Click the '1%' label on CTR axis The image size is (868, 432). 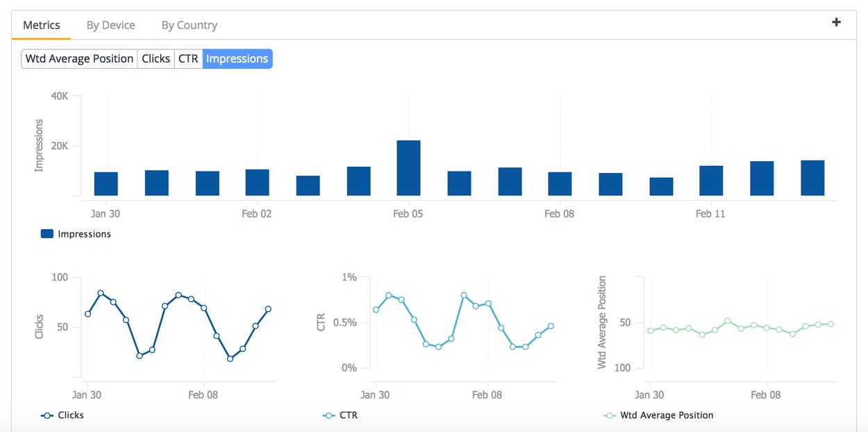click(x=349, y=277)
